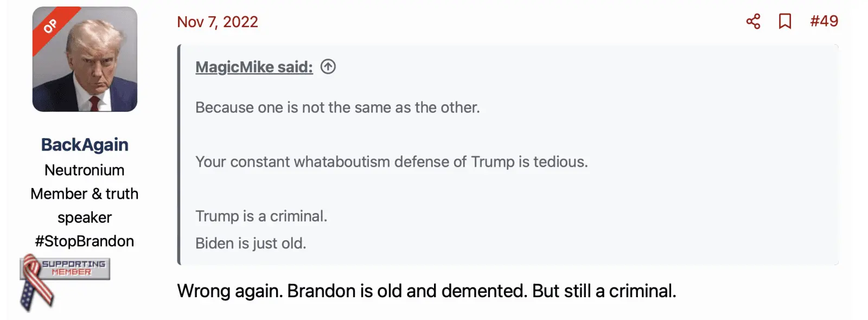Click the reply text "Wrong again. Brandon is old"

426,291
